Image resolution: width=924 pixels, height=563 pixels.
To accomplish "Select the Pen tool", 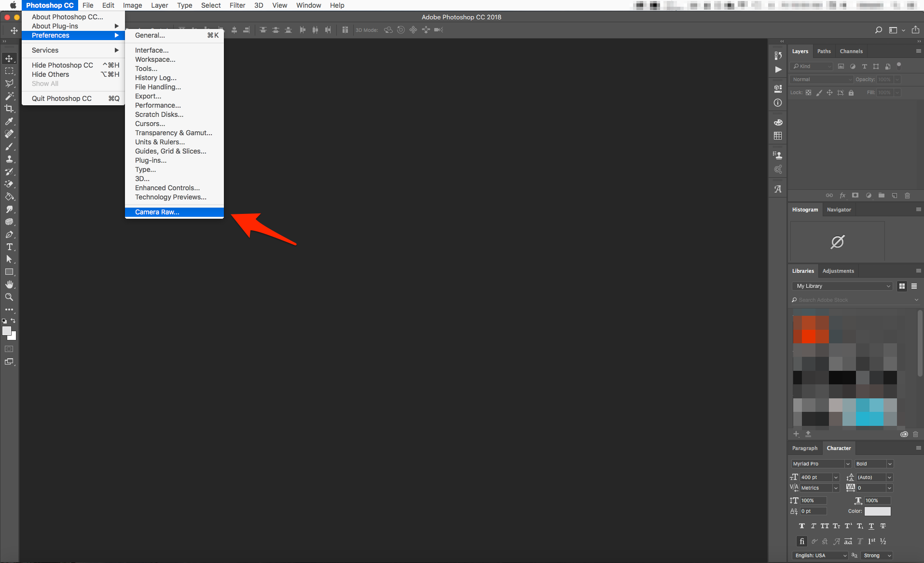I will coord(9,234).
